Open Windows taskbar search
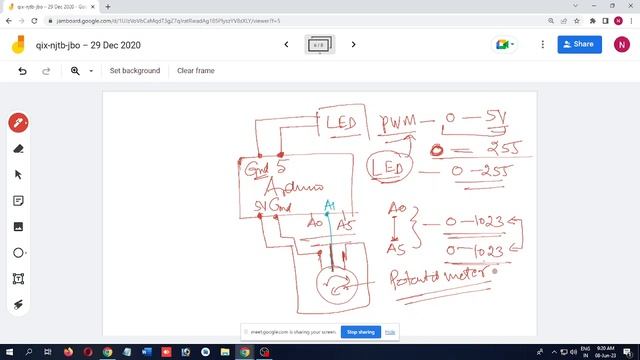 click(29, 352)
